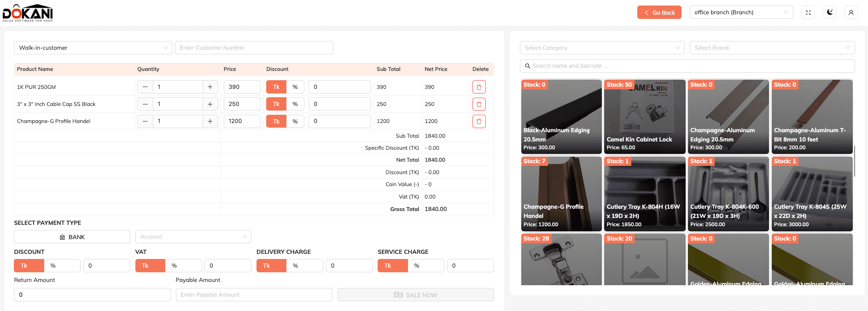Open the office branch selector
The image size is (868, 311).
(741, 12)
